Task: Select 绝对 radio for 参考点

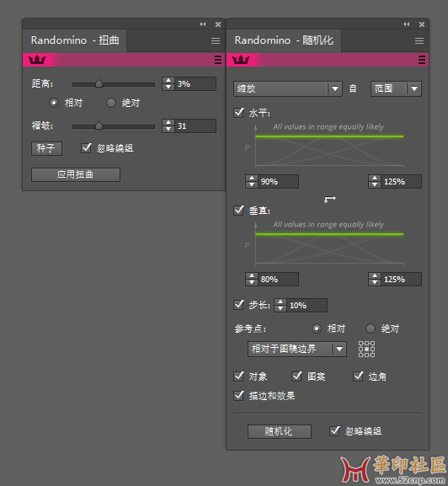Action: 371,328
